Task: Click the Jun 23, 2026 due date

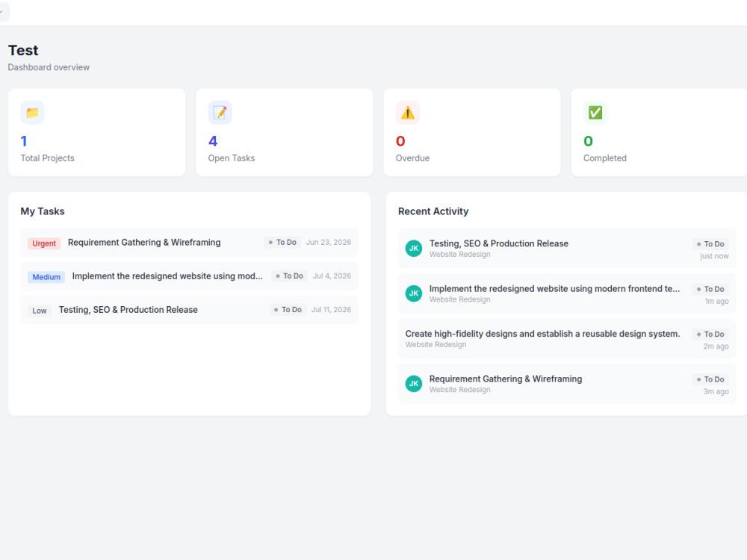Action: tap(328, 243)
